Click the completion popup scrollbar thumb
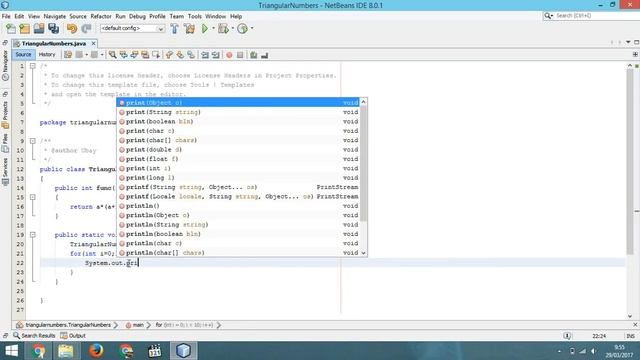This screenshot has height=360, width=640. [363, 163]
